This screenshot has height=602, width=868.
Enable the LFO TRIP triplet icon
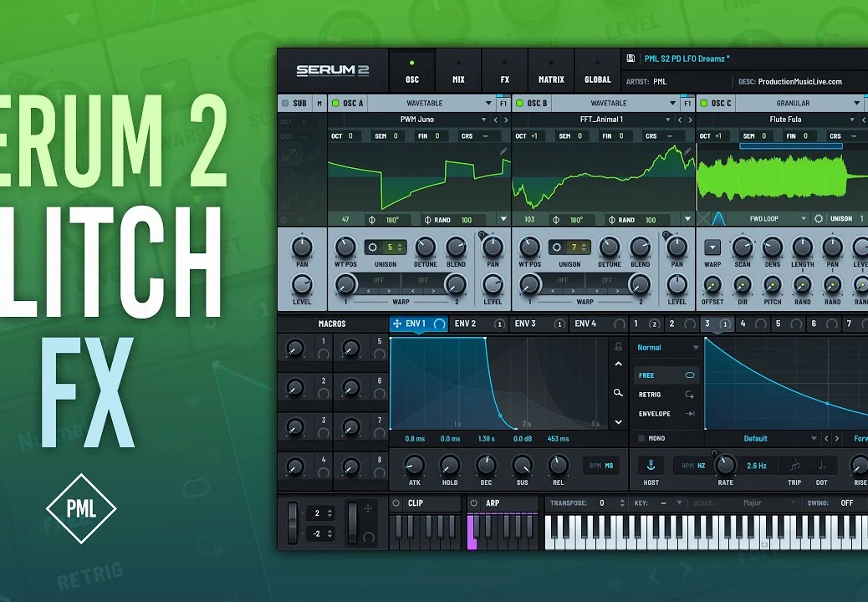pyautogui.click(x=794, y=466)
